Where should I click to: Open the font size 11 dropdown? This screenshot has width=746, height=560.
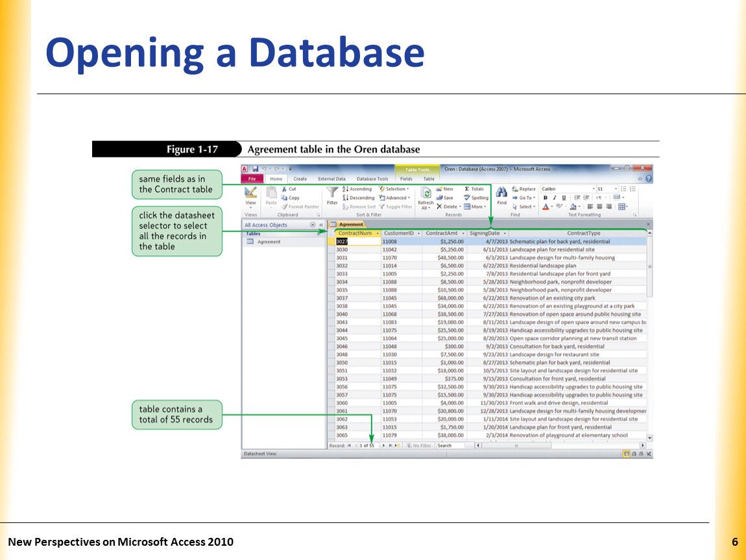click(616, 189)
